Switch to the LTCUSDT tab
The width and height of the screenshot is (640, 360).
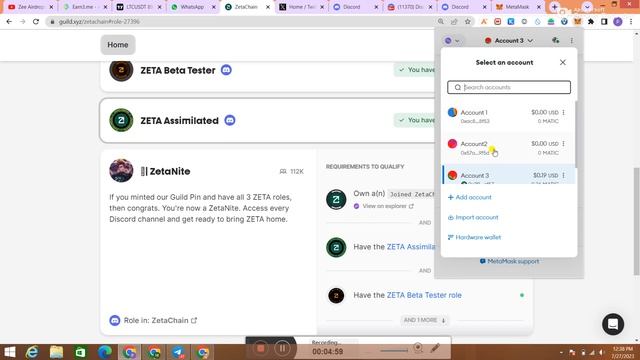coord(138,7)
